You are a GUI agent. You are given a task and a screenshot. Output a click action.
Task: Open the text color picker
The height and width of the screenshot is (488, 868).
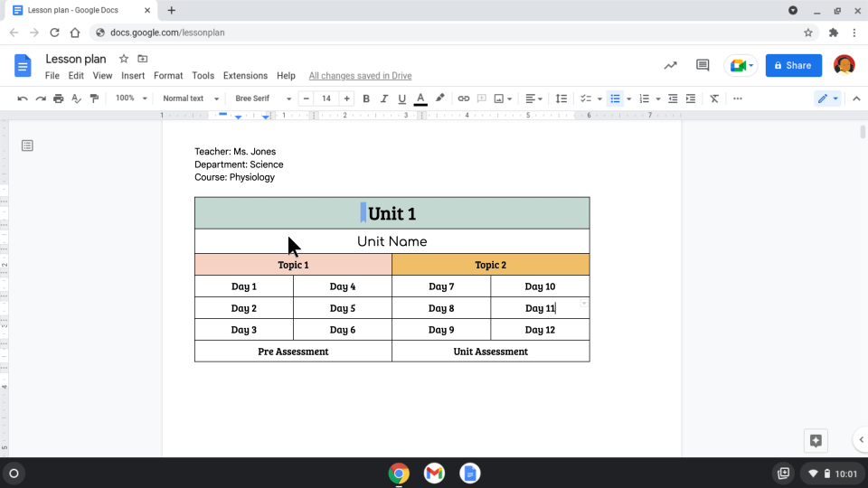[x=420, y=99]
